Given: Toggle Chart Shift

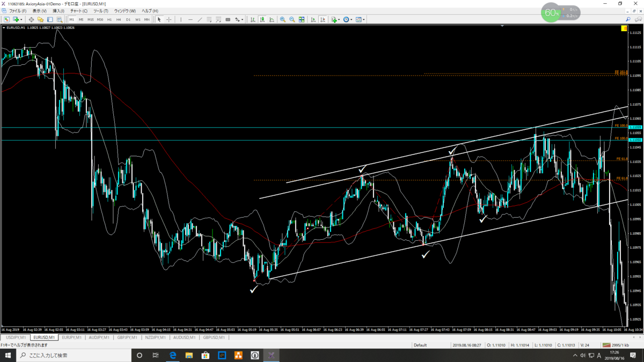Looking at the screenshot, I should (323, 19).
